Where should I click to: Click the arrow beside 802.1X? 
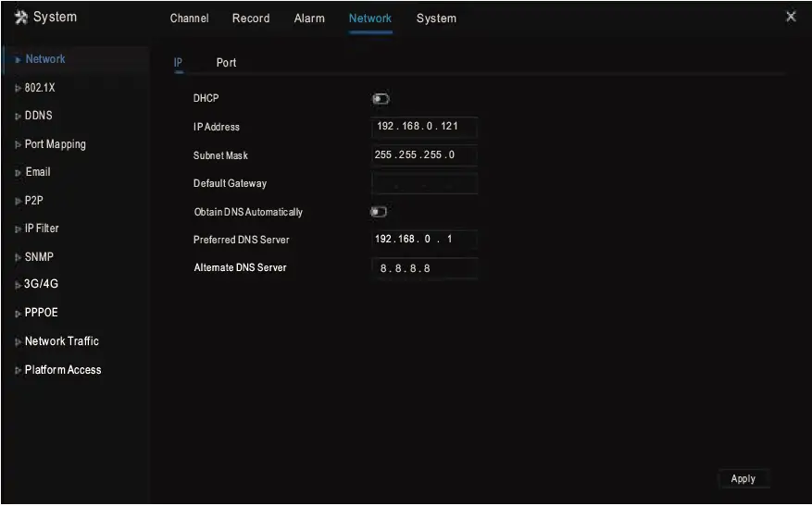(19, 89)
